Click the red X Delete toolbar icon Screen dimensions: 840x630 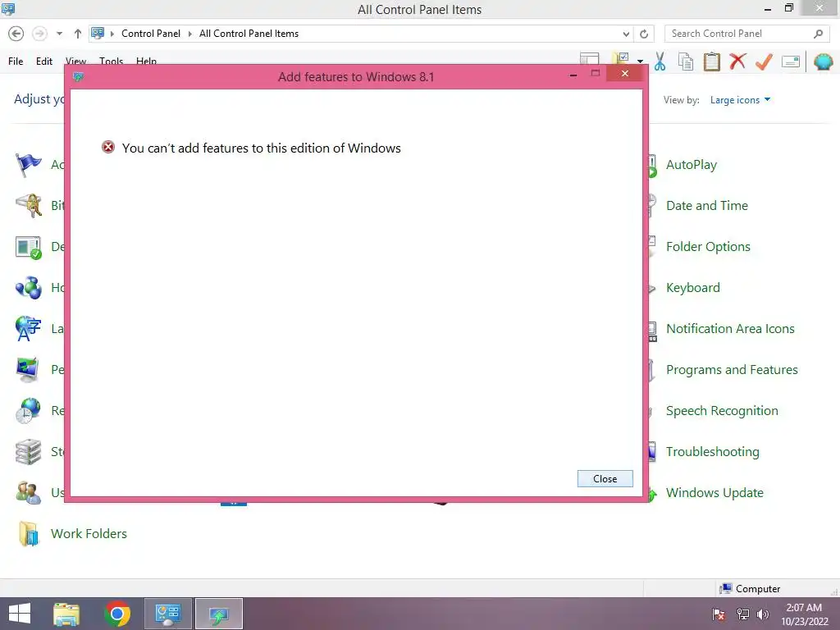(737, 61)
